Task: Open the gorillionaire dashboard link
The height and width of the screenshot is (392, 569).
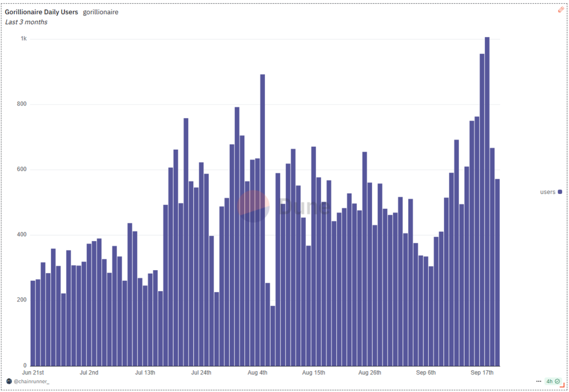Action: click(100, 12)
